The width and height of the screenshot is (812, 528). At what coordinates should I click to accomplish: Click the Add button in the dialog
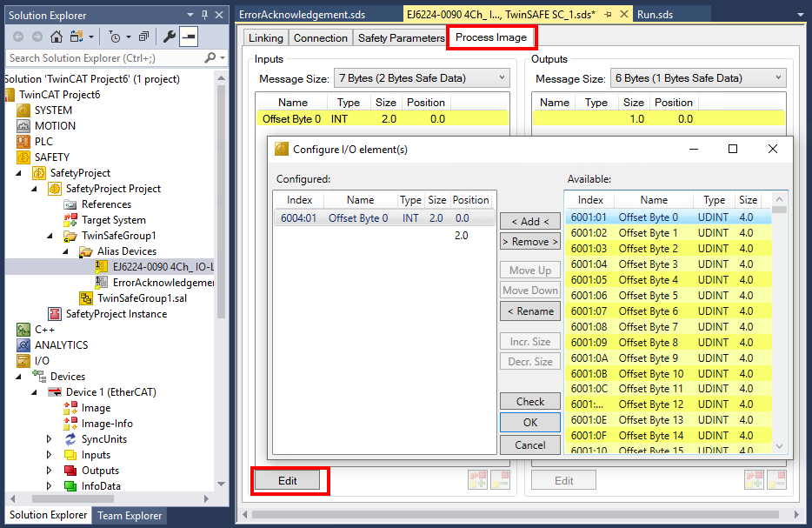tap(530, 221)
